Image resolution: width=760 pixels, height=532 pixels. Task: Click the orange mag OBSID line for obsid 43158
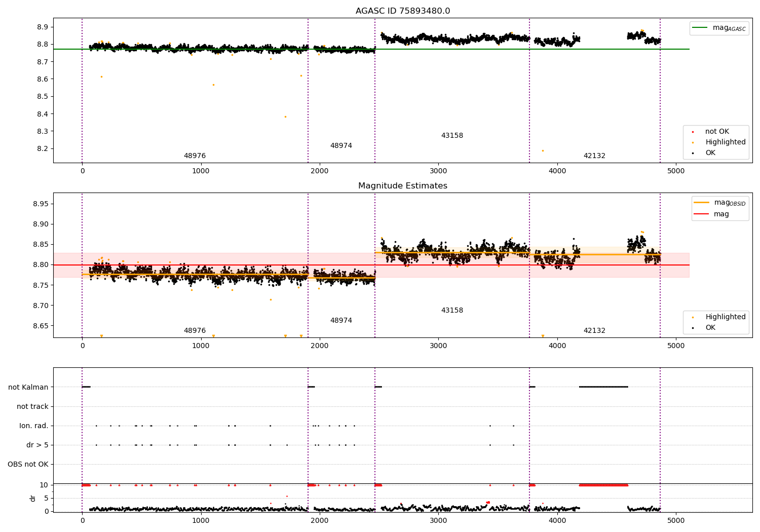(x=452, y=253)
